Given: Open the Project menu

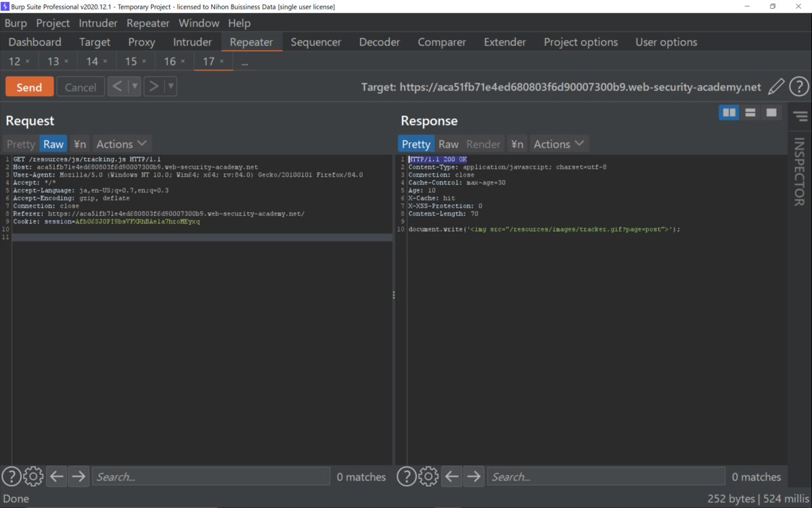Looking at the screenshot, I should click(53, 23).
